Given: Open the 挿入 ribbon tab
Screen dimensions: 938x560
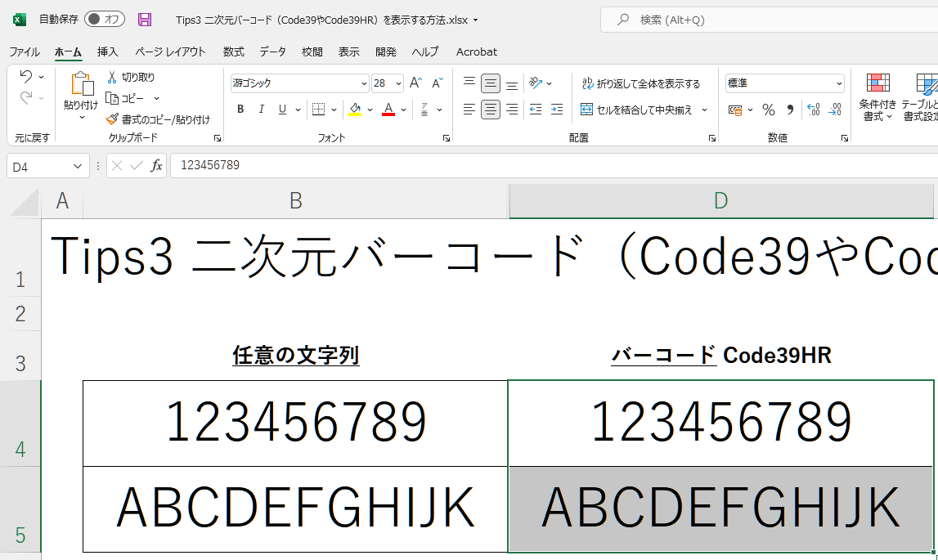Looking at the screenshot, I should (108, 52).
